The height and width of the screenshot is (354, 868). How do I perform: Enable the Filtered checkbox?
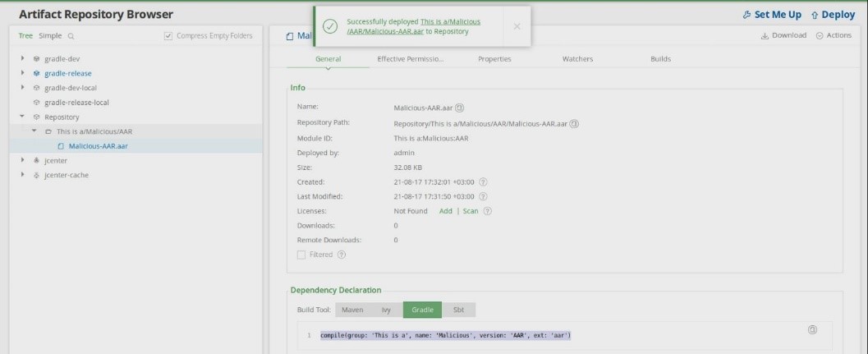301,255
